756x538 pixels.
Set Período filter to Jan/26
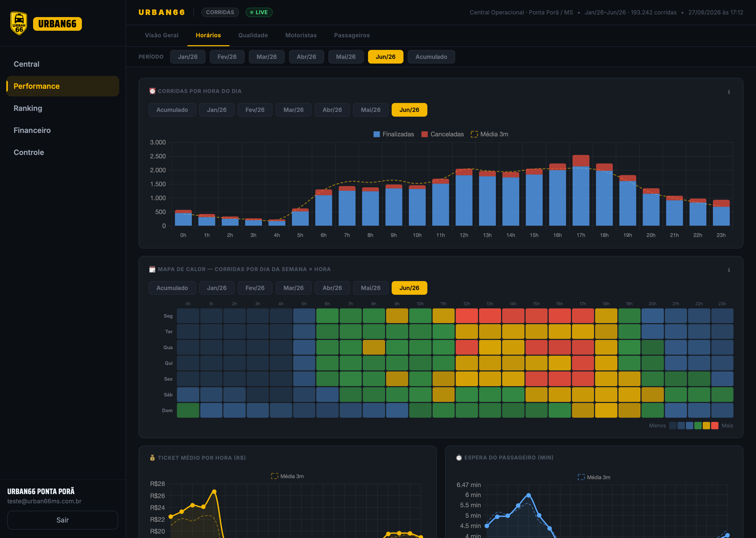point(188,57)
